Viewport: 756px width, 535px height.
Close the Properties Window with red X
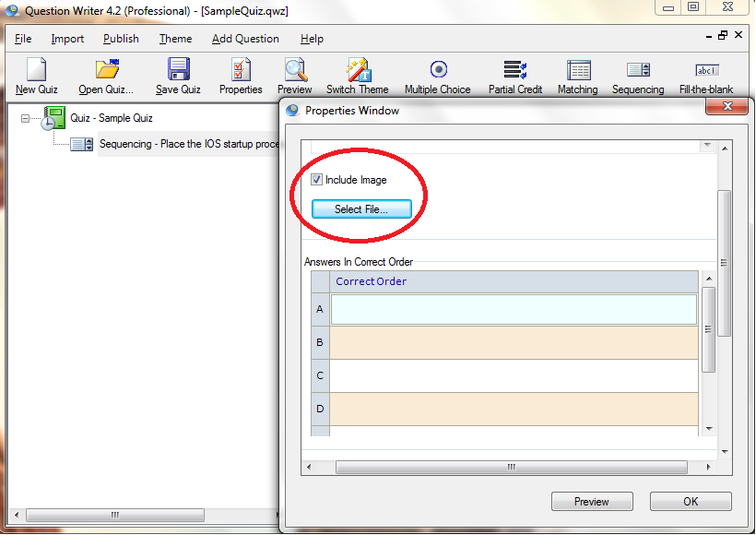click(x=727, y=107)
